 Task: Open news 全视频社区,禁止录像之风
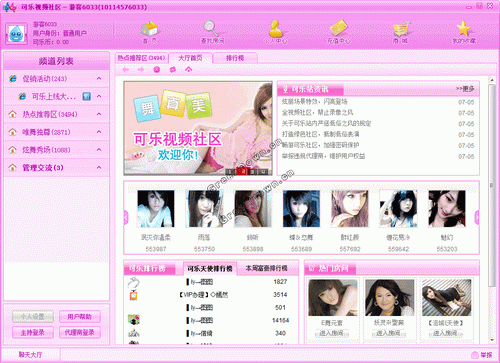pos(317,113)
